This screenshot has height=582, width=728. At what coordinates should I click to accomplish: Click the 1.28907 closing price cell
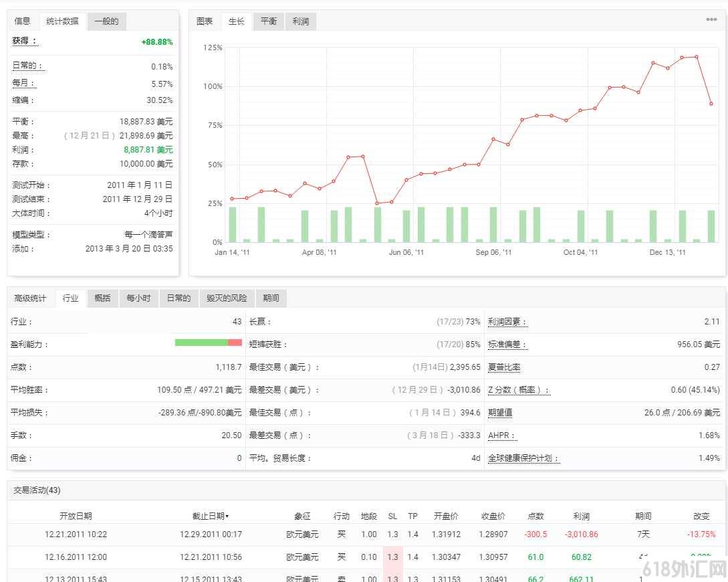coord(493,534)
